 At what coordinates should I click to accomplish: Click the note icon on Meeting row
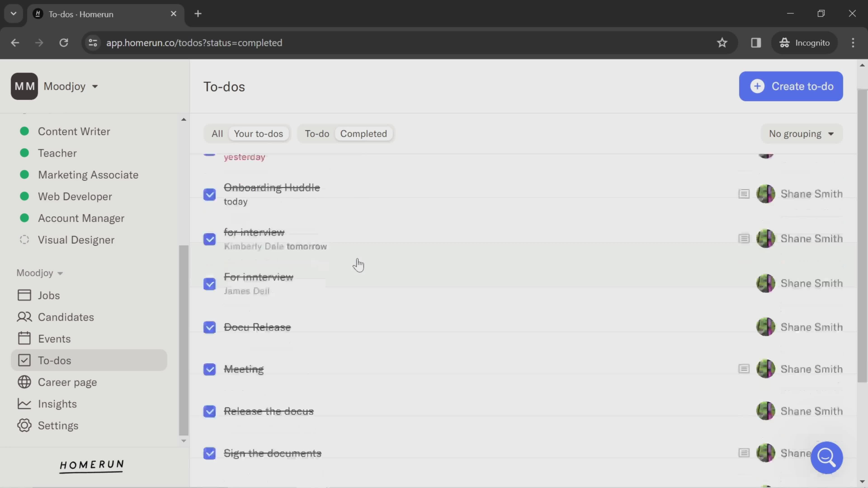click(x=744, y=369)
